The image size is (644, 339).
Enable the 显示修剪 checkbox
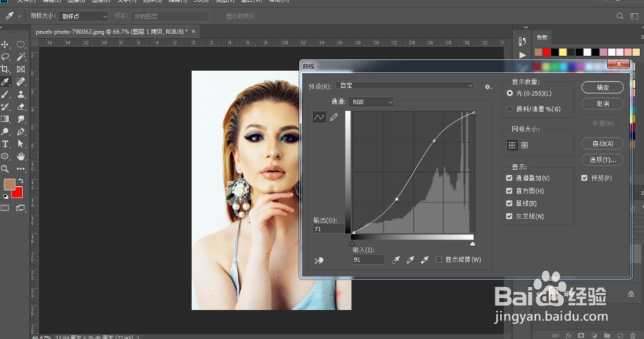click(x=439, y=259)
